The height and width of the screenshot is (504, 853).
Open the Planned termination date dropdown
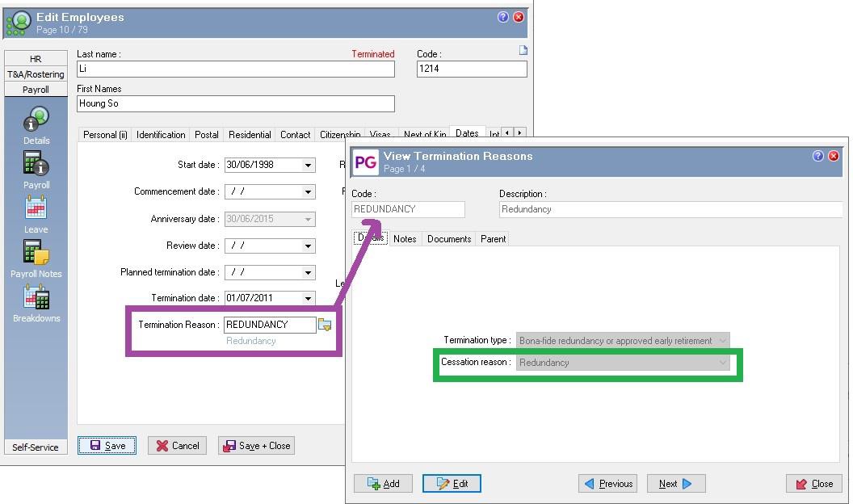tap(308, 273)
